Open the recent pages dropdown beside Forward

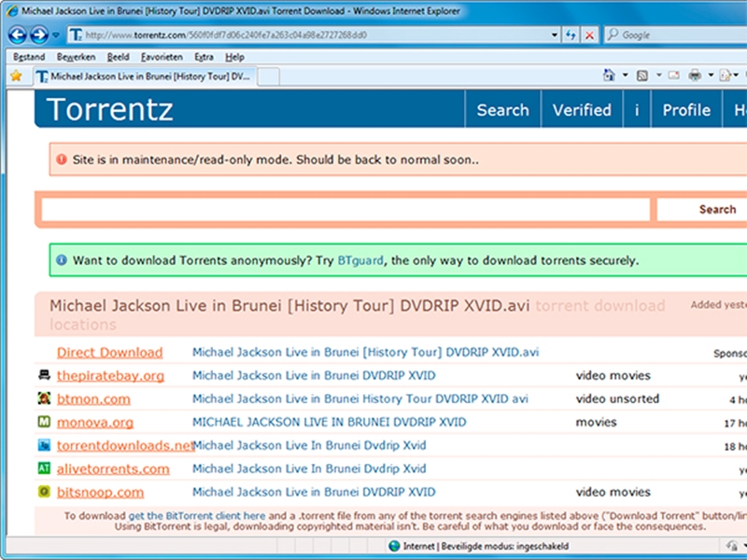(x=56, y=35)
